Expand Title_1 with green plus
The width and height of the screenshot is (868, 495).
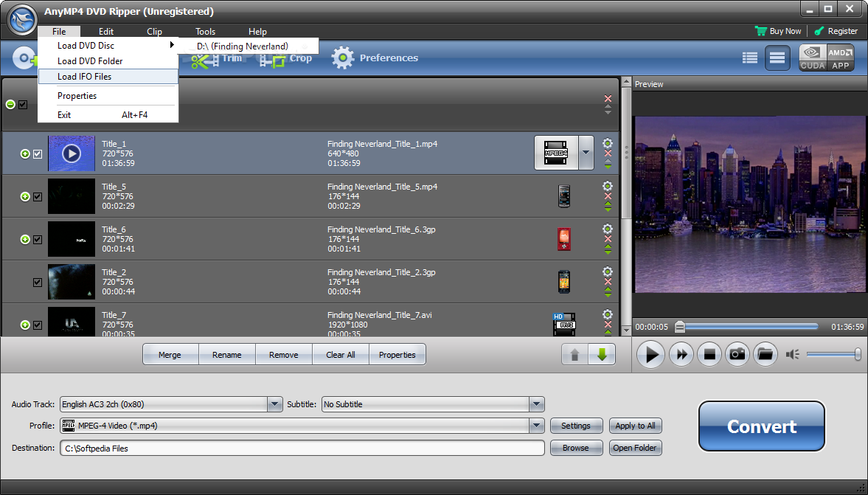click(x=25, y=154)
